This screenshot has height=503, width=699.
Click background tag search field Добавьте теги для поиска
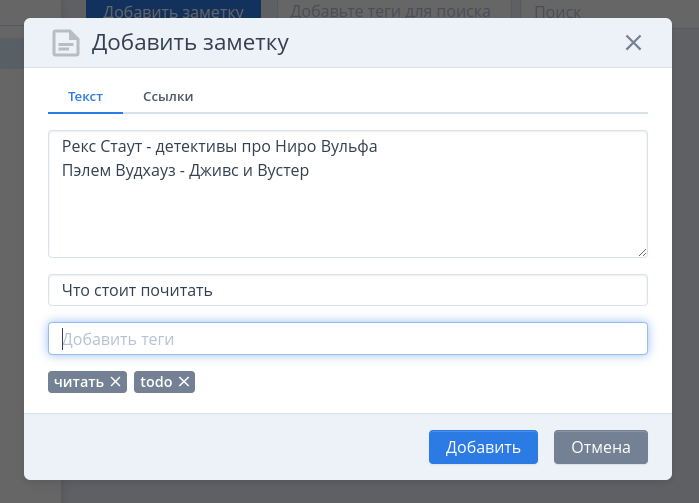(x=394, y=9)
